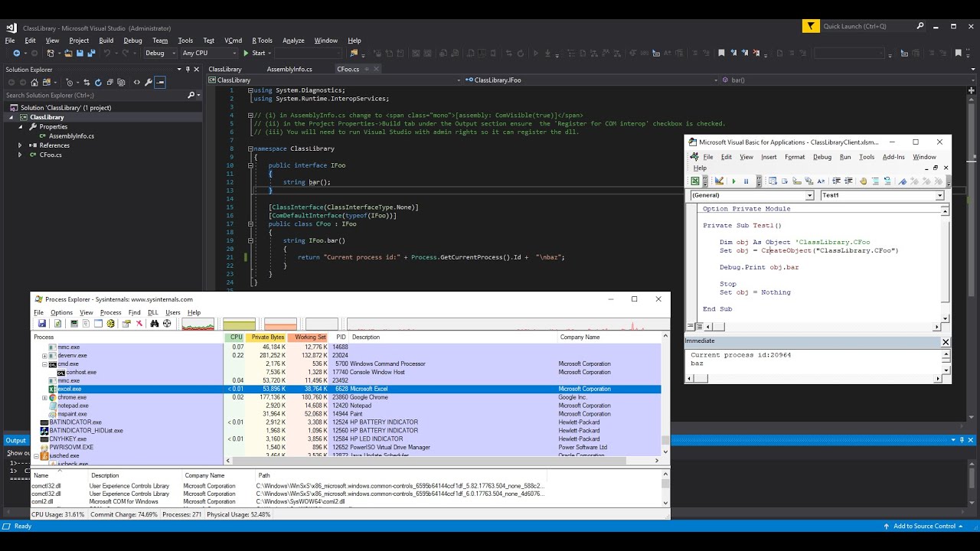
Task: Close the Immediate window pane in VBA
Action: (x=946, y=341)
